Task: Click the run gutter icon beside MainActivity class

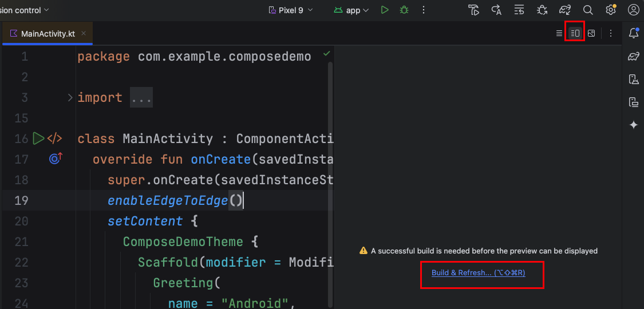Action: click(38, 138)
